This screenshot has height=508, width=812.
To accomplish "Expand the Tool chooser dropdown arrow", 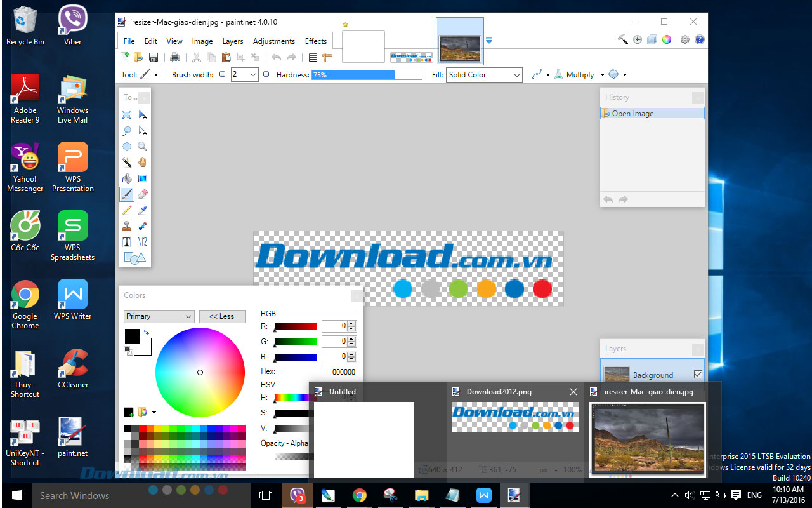I will point(156,75).
